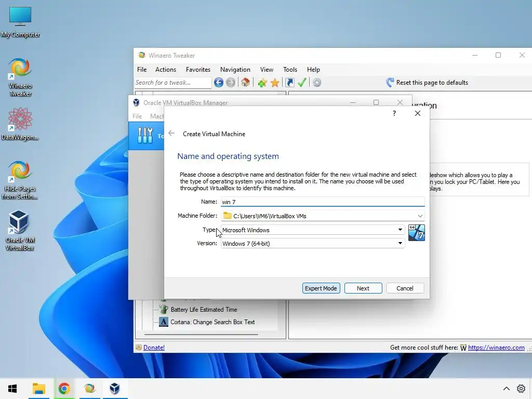Image resolution: width=532 pixels, height=399 pixels.
Task: Open the Favorites menu
Action: point(198,70)
